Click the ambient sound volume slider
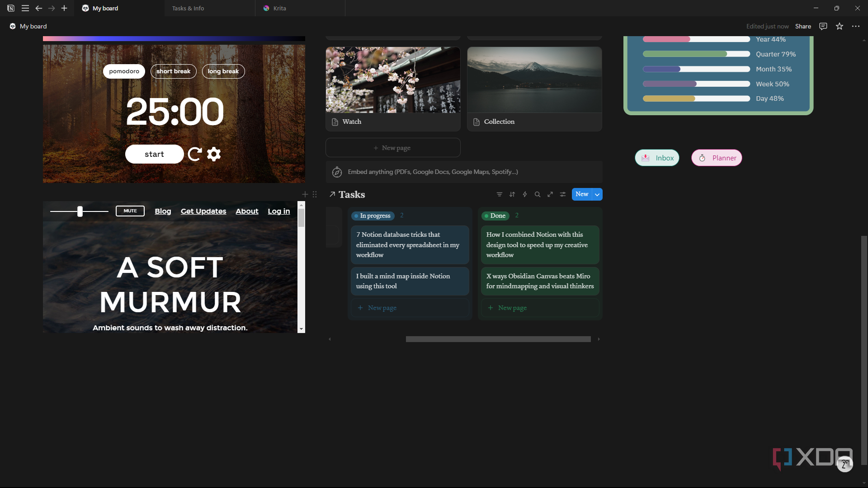 click(79, 211)
